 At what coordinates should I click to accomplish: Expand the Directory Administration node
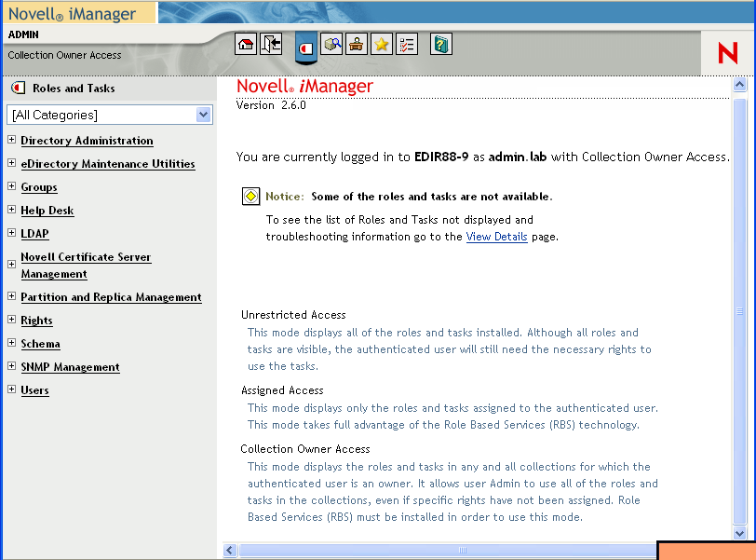coord(12,140)
